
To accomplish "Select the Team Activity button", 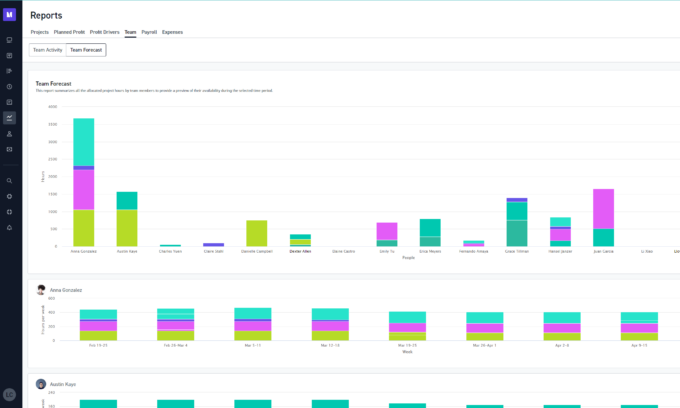I will (47, 49).
